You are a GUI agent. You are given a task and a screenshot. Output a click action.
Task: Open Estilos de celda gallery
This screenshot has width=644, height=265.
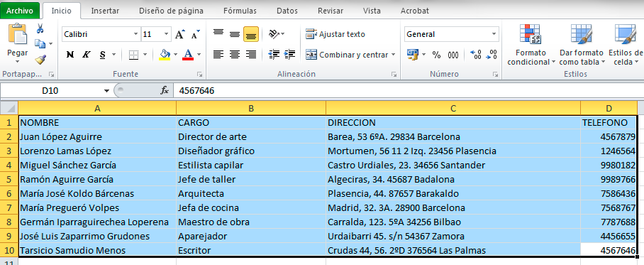point(626,45)
